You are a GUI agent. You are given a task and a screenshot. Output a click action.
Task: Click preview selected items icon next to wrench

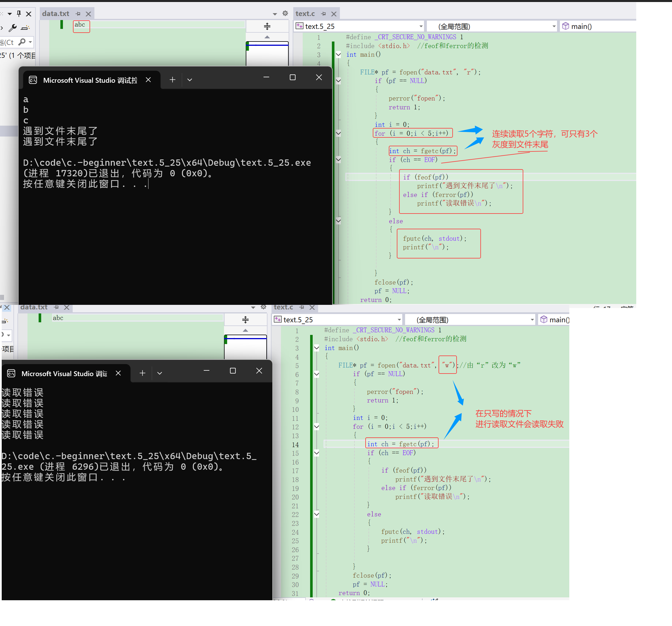[x=25, y=28]
